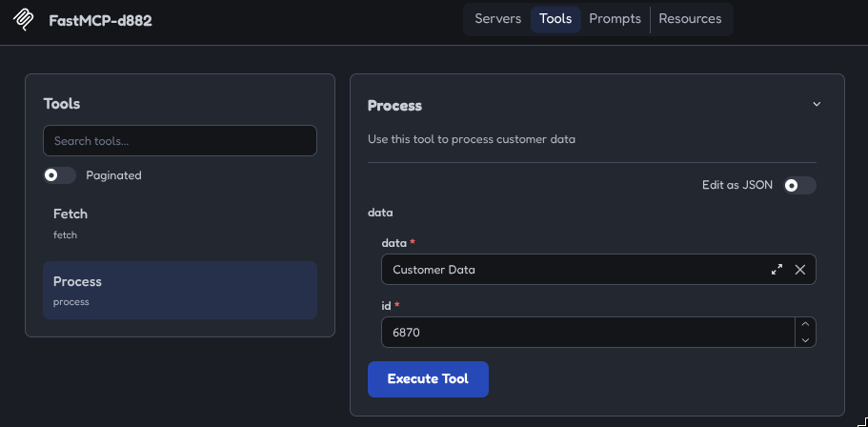
Task: Click the Execute Tool button
Action: pos(428,379)
